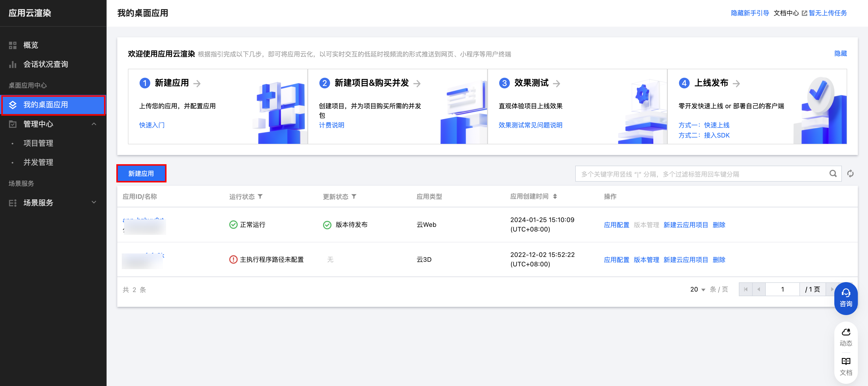Click 隐藏新手引导 link at top

pos(750,13)
